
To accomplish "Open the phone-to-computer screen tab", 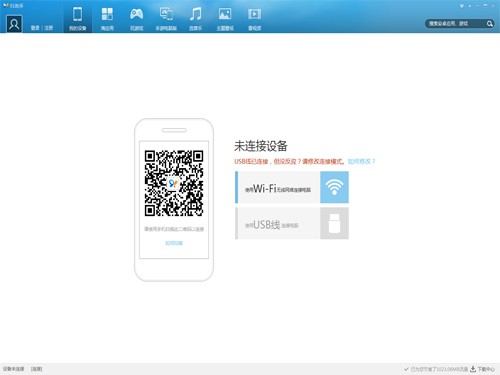I will [x=166, y=19].
